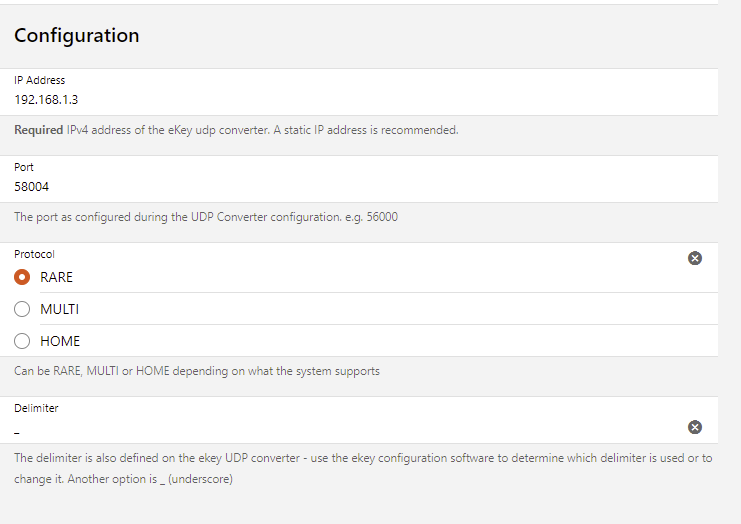Clear the Delimiter field with the X icon
The image size is (741, 524).
coord(695,427)
